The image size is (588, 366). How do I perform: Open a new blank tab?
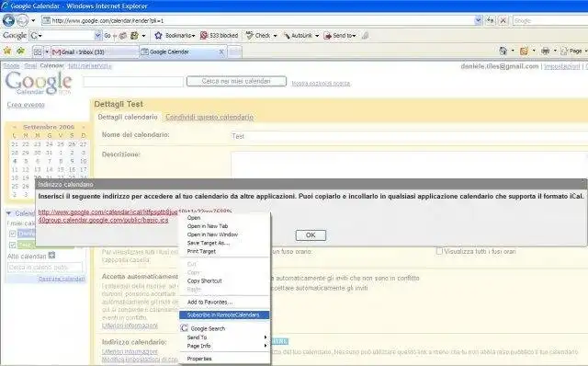pyautogui.click(x=235, y=51)
